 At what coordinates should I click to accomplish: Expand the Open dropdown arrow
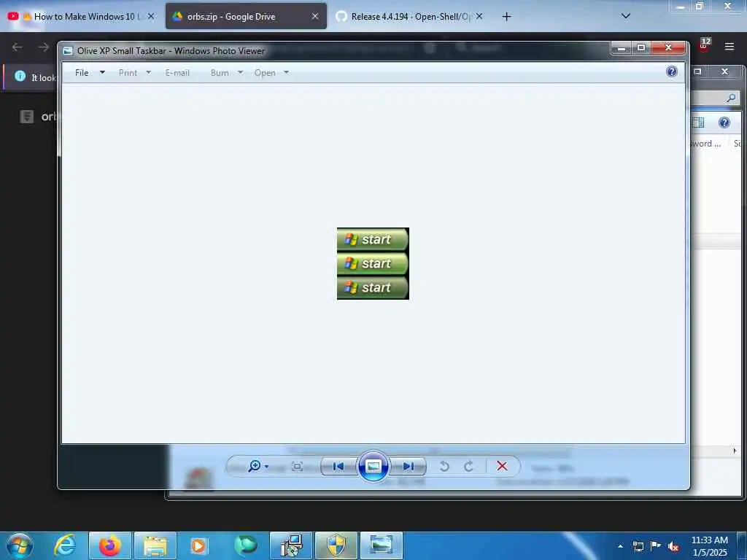coord(286,72)
